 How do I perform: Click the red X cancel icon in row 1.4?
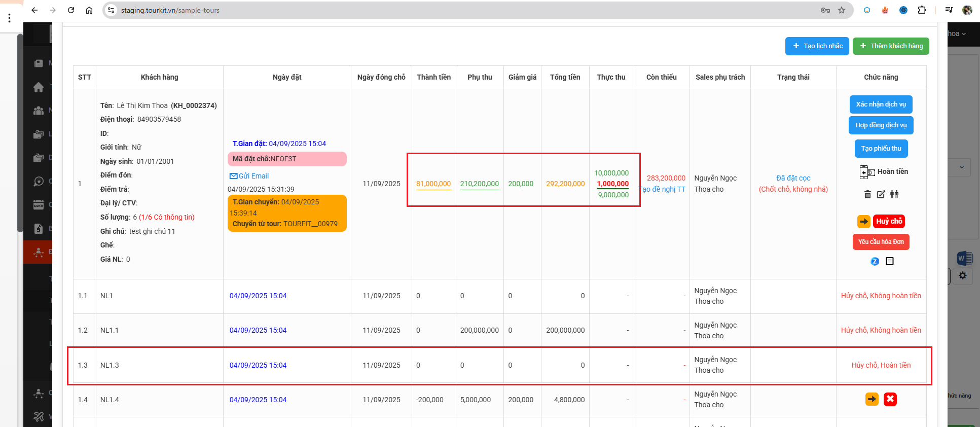(890, 400)
